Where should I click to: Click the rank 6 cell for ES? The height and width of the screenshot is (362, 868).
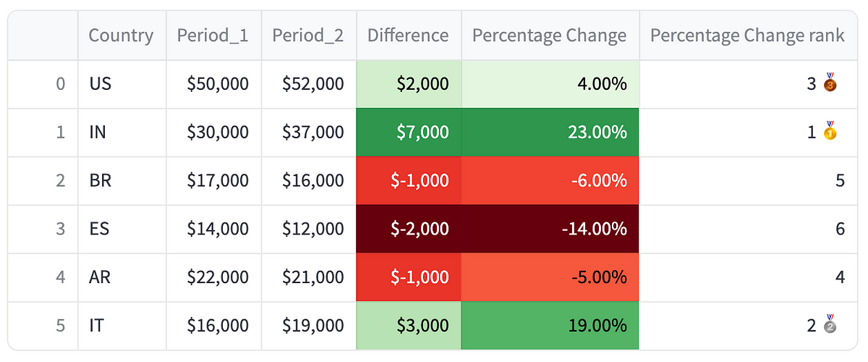tap(747, 229)
